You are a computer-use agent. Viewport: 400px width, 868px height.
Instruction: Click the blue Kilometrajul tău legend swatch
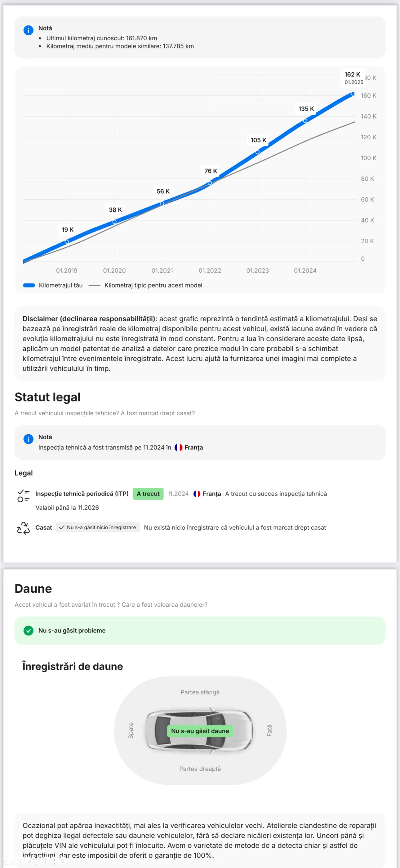(29, 285)
